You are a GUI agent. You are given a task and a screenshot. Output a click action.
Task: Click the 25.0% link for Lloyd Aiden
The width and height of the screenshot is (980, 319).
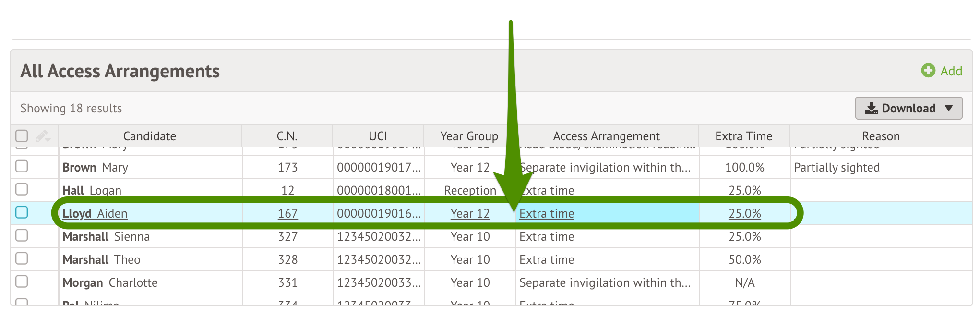click(744, 214)
